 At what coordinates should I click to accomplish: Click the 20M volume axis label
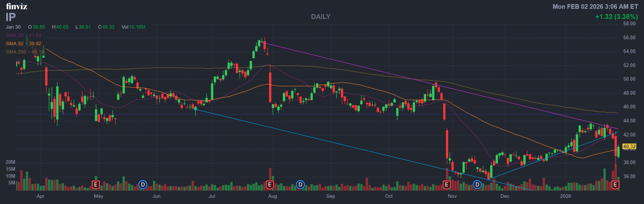pos(10,162)
